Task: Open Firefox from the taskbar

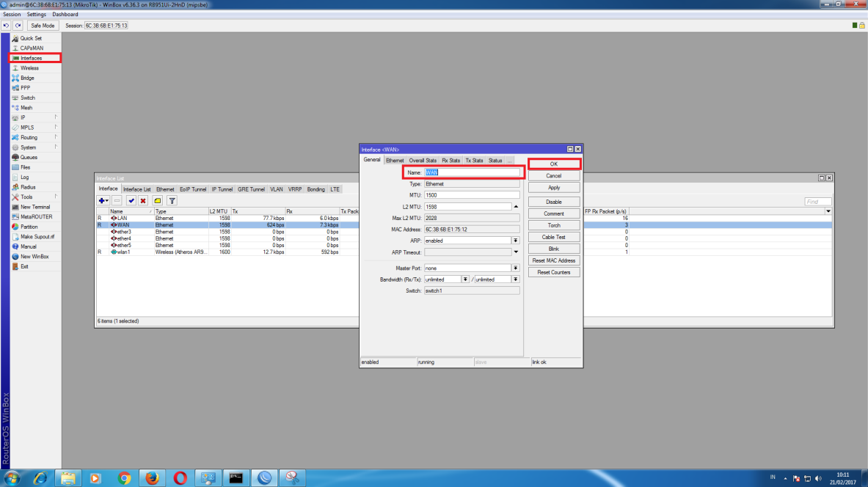Action: tap(152, 478)
